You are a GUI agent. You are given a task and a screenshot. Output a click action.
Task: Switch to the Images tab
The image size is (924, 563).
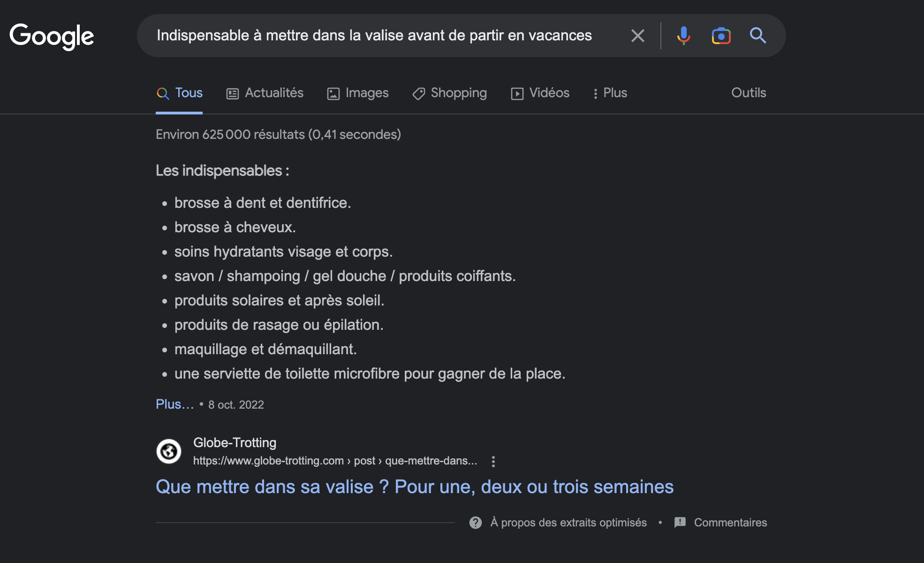pos(358,93)
